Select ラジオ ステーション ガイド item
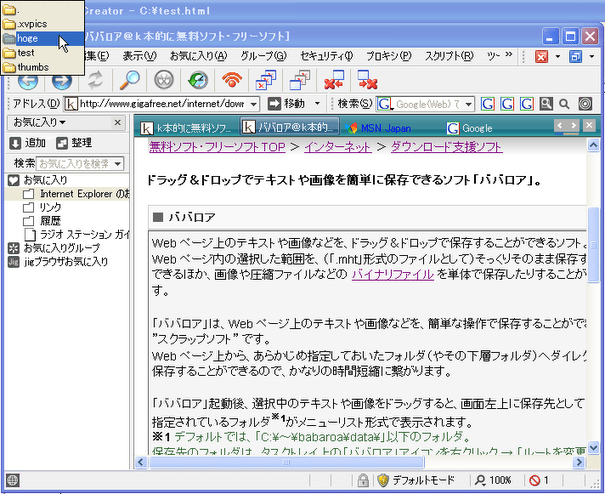Viewport: 605px width, 494px height. [x=77, y=235]
